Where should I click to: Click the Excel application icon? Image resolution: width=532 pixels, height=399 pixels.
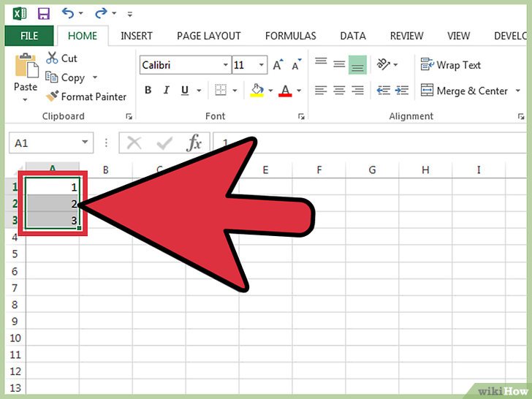(x=20, y=14)
